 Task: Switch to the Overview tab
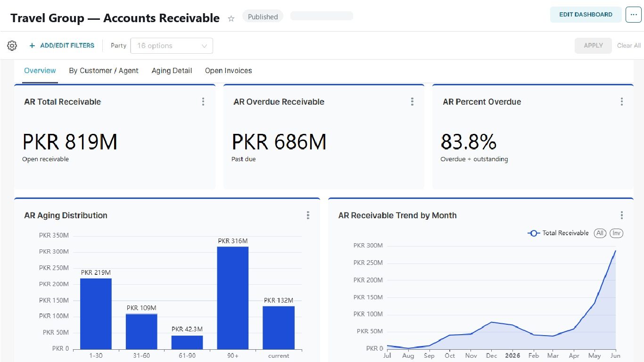[x=40, y=71]
